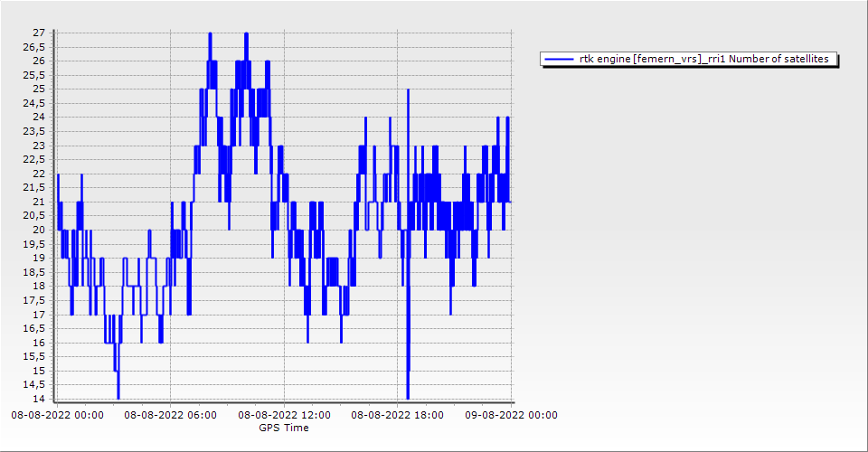Click the 19 tick label on the y-axis
The width and height of the screenshot is (868, 452).
39,258
